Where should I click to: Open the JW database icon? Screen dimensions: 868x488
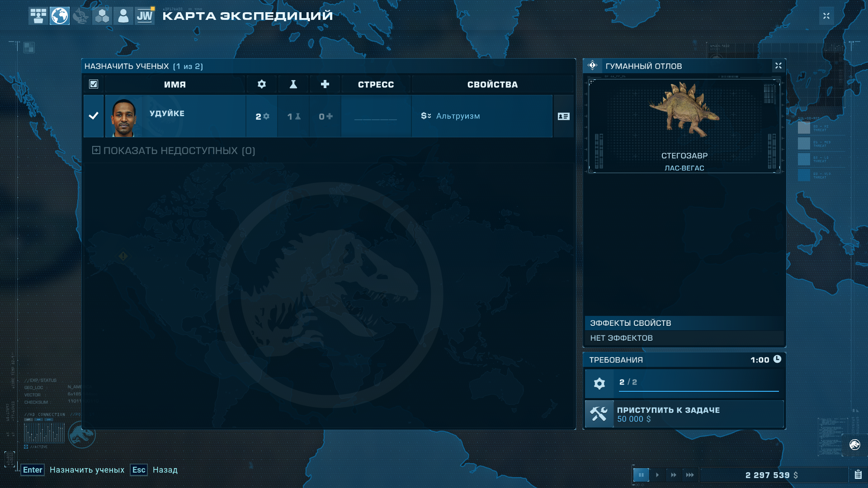coord(145,16)
